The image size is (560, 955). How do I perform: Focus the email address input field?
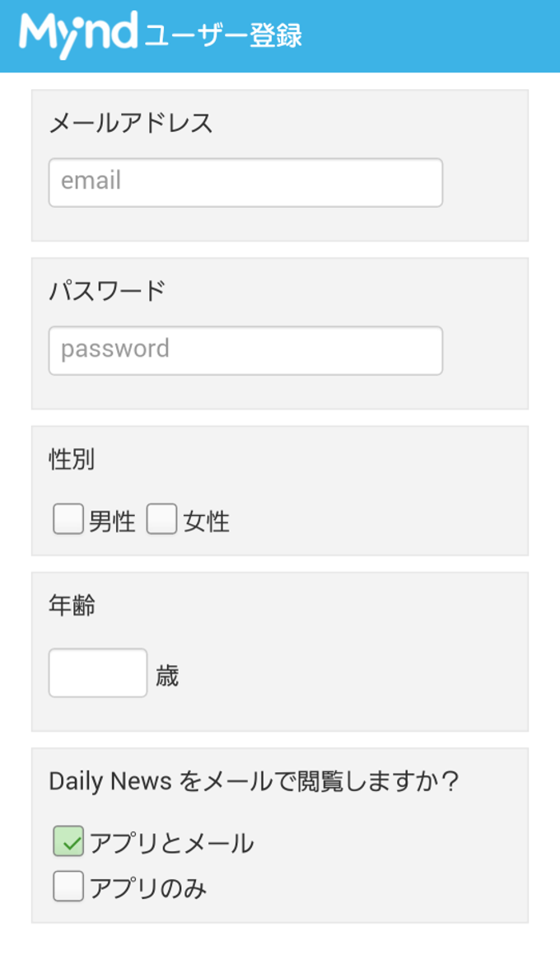(x=245, y=182)
